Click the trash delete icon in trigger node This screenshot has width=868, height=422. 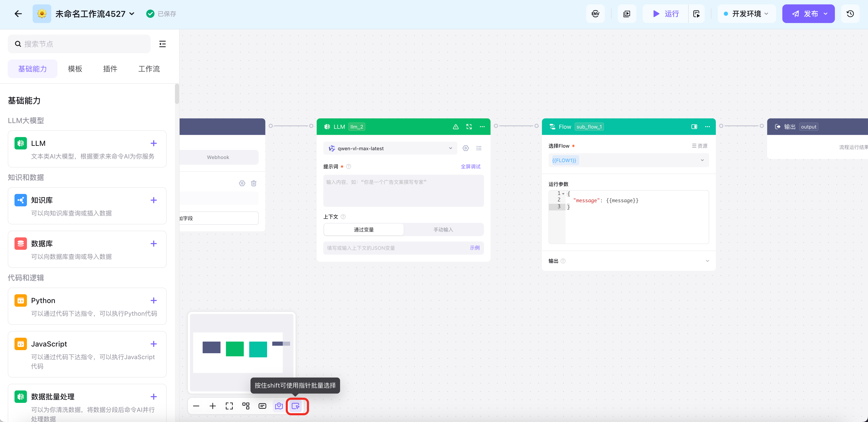click(x=254, y=183)
